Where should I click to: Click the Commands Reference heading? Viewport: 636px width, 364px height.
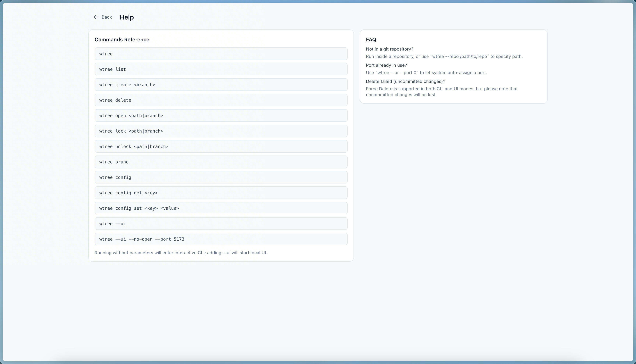122,40
